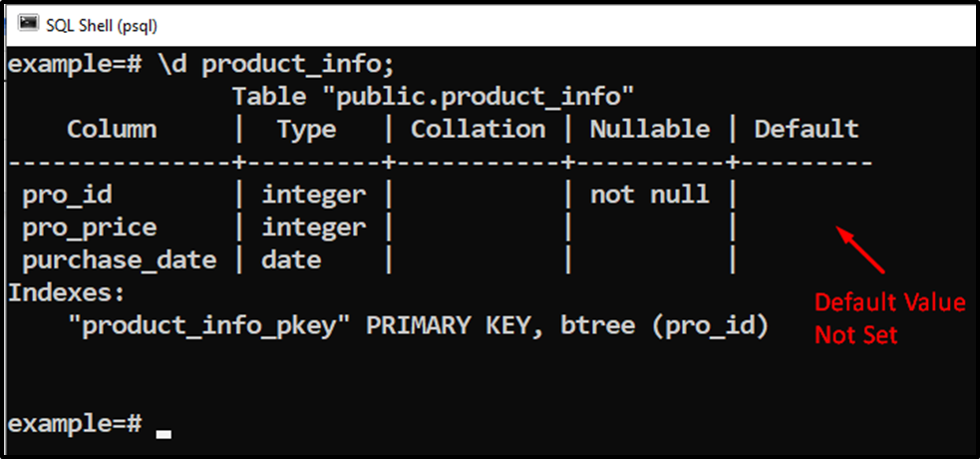The width and height of the screenshot is (980, 459).
Task: Select the Column header text
Action: coord(112,130)
